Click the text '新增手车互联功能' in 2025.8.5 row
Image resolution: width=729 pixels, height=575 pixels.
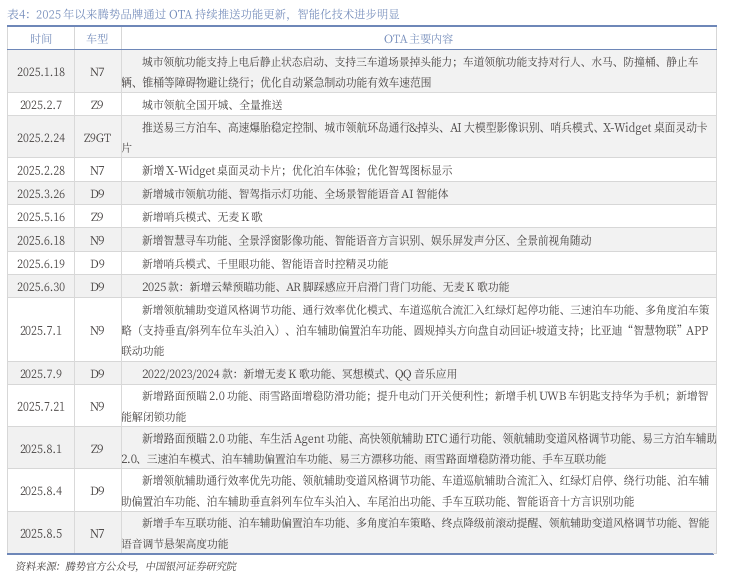[185, 523]
